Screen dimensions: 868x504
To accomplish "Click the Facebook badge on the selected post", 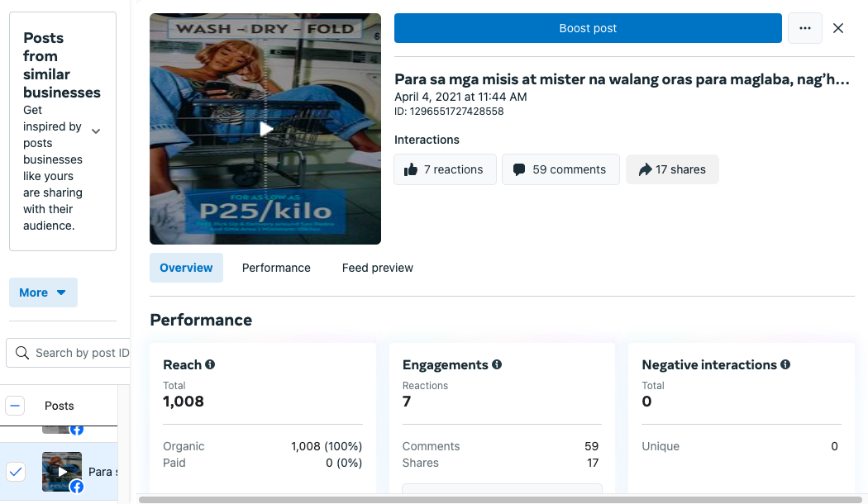I will coord(76,487).
